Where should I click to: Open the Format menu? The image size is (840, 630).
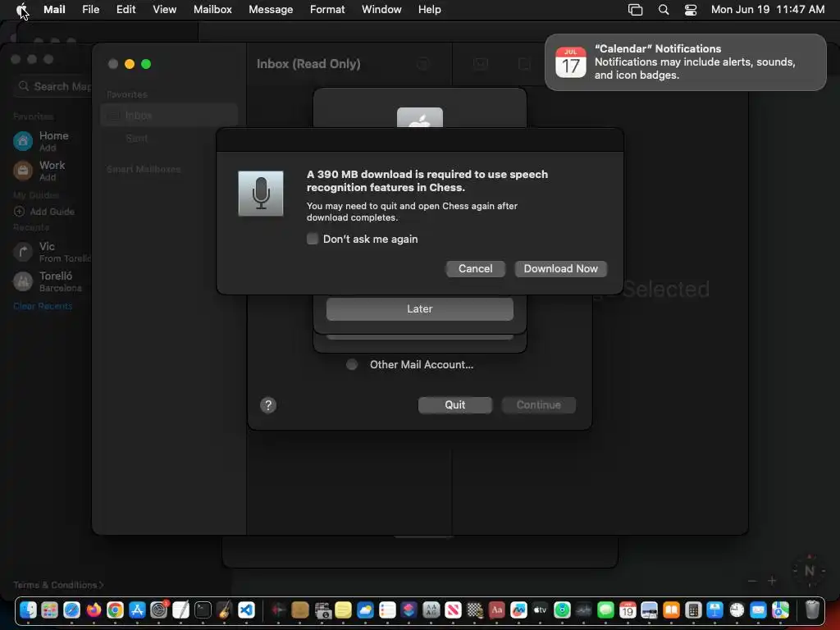(327, 10)
